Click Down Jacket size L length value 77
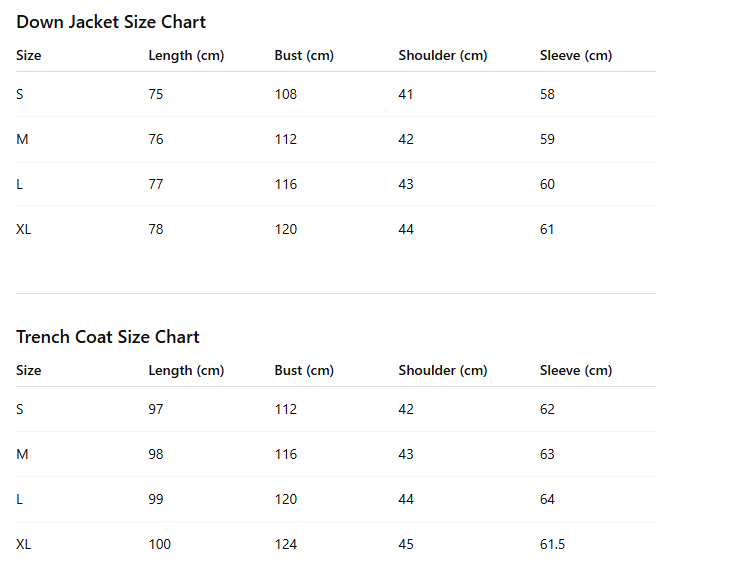The height and width of the screenshot is (570, 731). pos(156,184)
